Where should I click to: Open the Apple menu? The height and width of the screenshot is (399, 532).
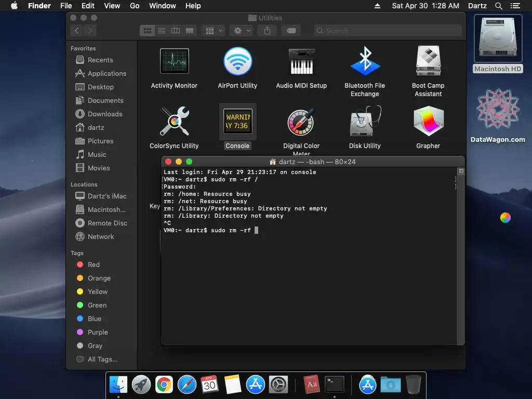coord(14,6)
